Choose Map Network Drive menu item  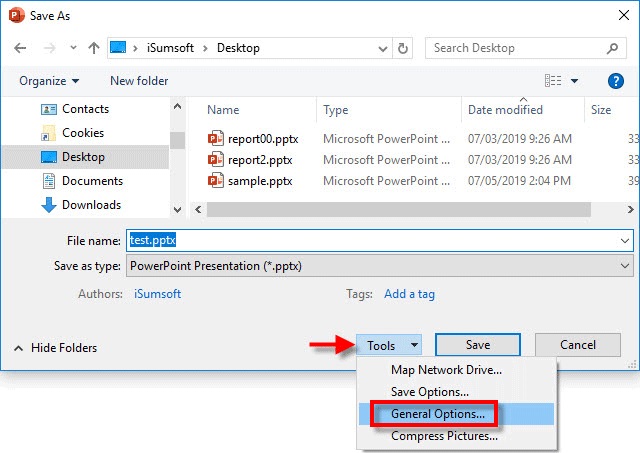446,370
